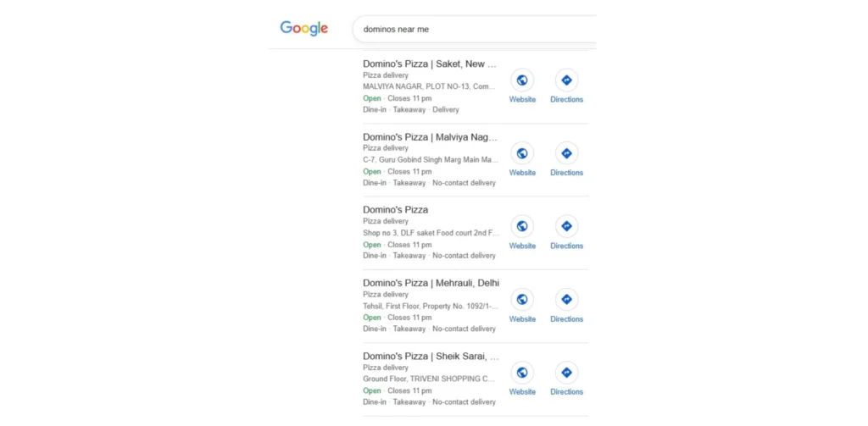The width and height of the screenshot is (868, 426).
Task: Get Directions icon for Domino's Saket listing
Action: (x=566, y=80)
